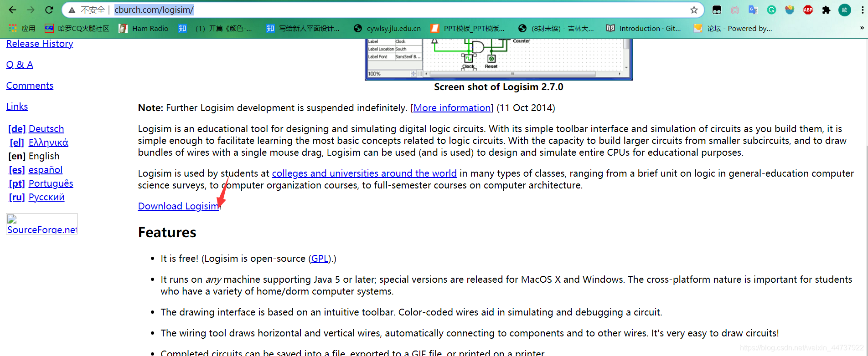Open the Ham Radio bookmark
This screenshot has height=356, width=868.
click(x=144, y=28)
